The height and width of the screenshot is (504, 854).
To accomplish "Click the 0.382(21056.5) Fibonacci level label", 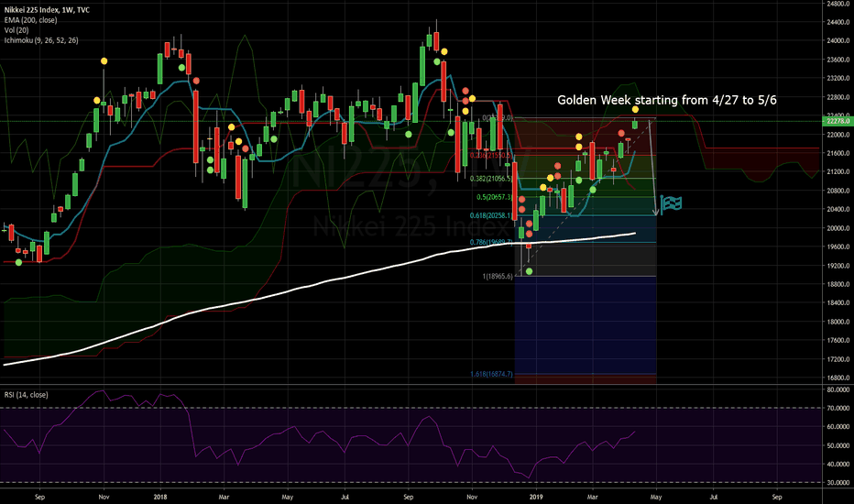I will coord(491,179).
